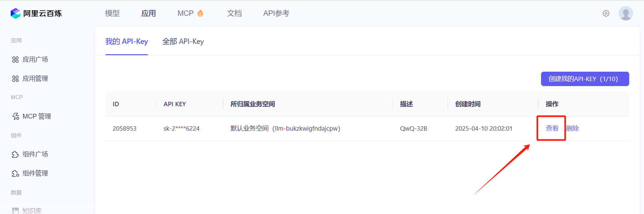Screen dimensions: 644x214
Task: Switch to 全部 API-Key tab
Action: [x=183, y=42]
